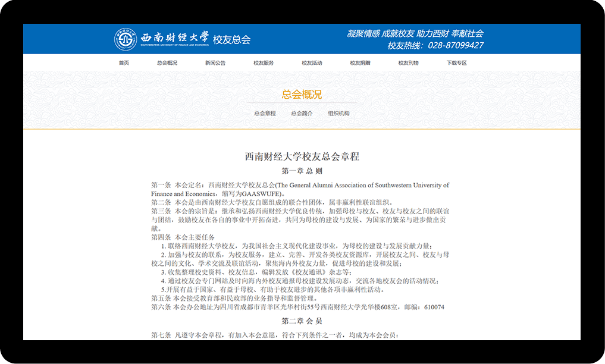Click the article title 西南财经大学校友总会章程
The image size is (605, 364).
[x=302, y=157]
